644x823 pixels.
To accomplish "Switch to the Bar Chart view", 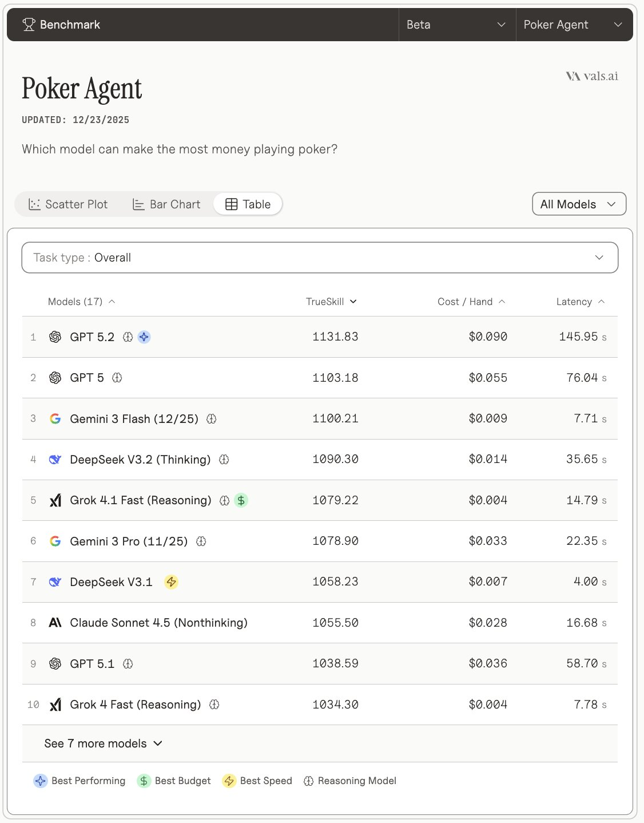I will [x=166, y=204].
